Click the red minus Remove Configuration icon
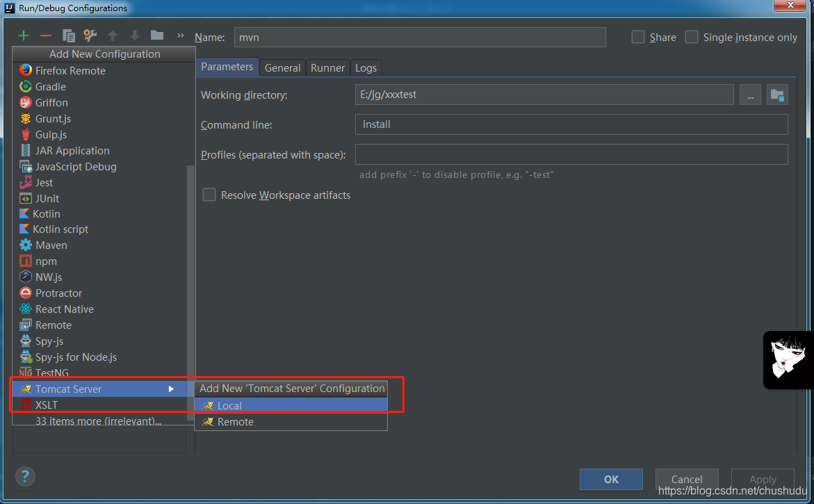This screenshot has width=814, height=504. (46, 35)
